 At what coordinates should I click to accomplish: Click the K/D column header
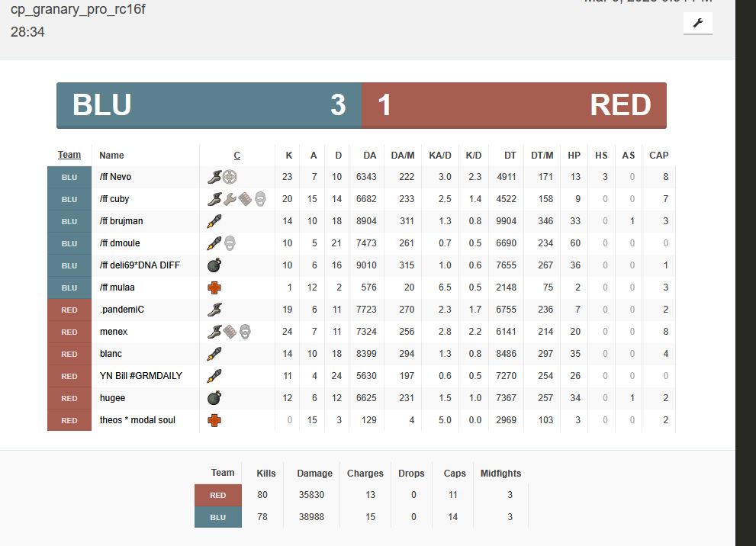pyautogui.click(x=474, y=156)
